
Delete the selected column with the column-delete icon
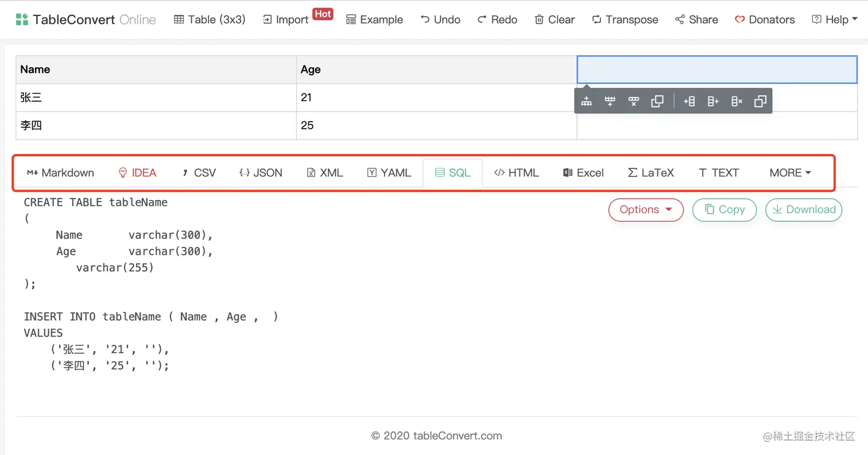pyautogui.click(x=737, y=101)
